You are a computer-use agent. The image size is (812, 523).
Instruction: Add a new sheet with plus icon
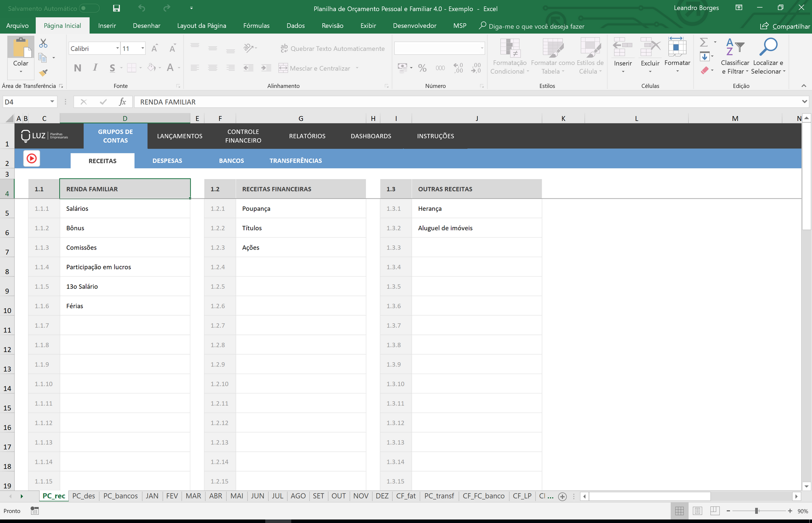click(562, 496)
